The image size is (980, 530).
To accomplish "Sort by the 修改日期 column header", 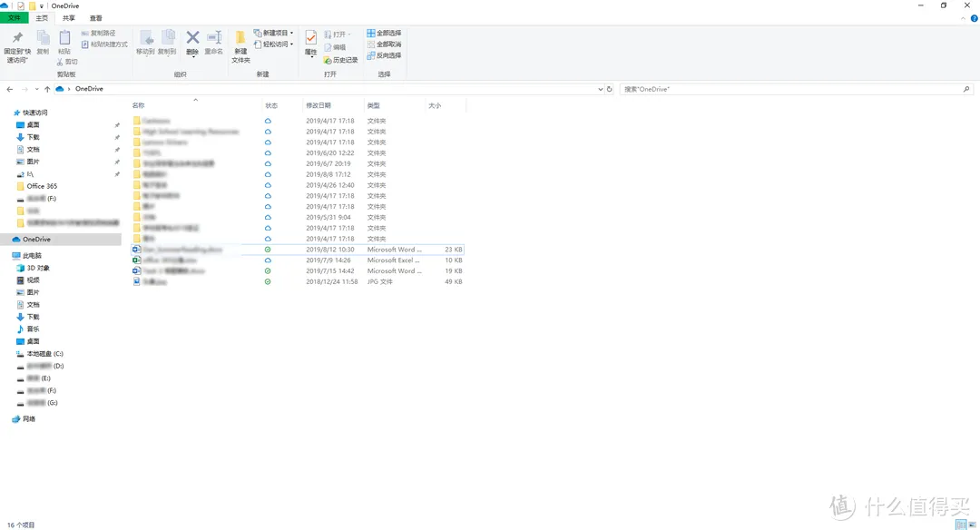I will coord(318,106).
